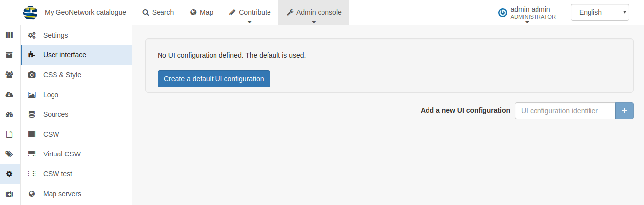Select the gear settings sidebar icon
This screenshot has height=205, width=644.
(x=9, y=174)
